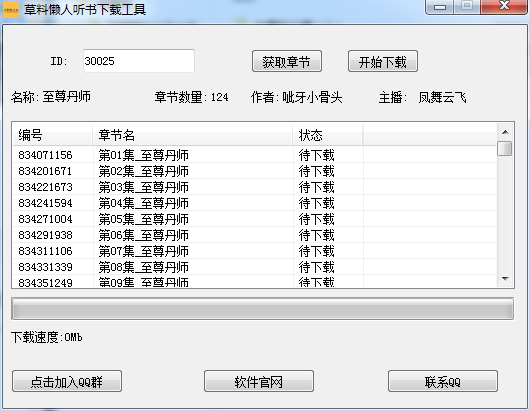Click chapter number 834291938
The width and height of the screenshot is (530, 411).
45,235
